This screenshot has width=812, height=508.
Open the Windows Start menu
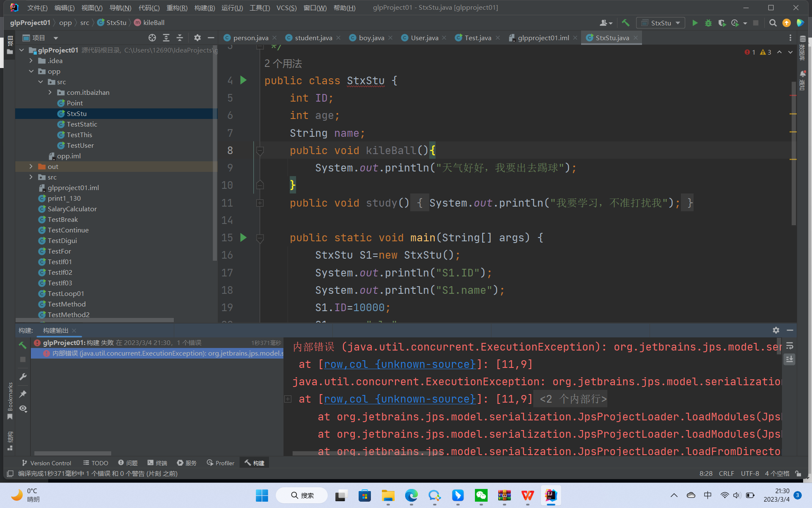(x=262, y=495)
